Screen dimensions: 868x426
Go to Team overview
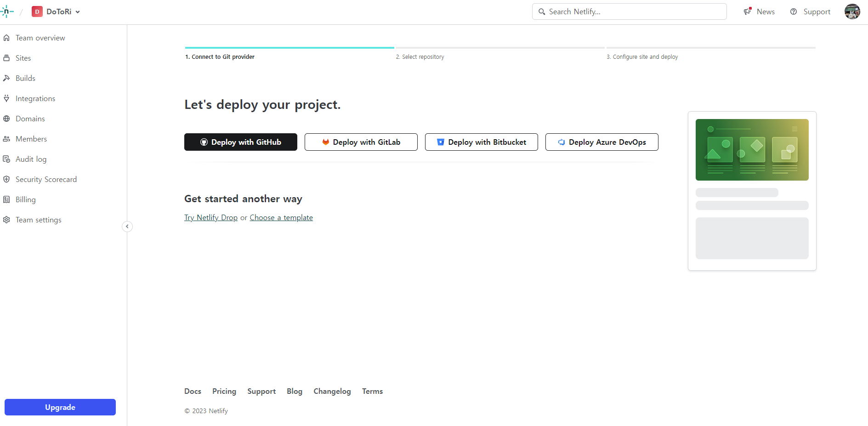pos(40,38)
